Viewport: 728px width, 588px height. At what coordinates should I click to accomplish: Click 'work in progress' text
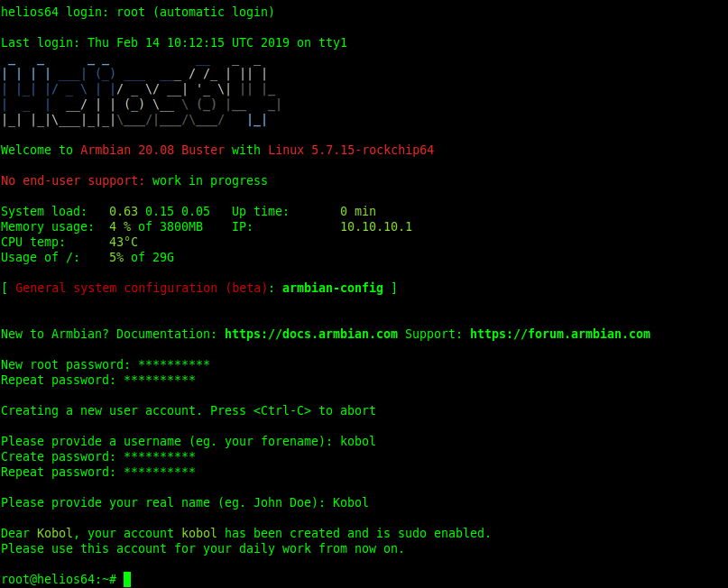click(210, 180)
